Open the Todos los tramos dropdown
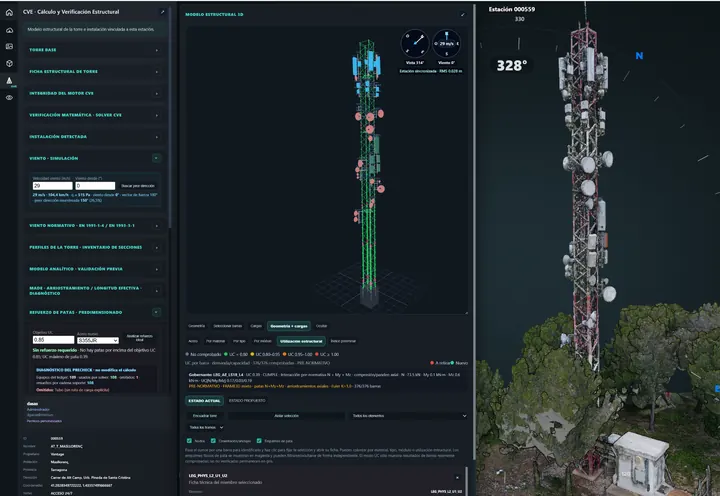 (x=206, y=427)
